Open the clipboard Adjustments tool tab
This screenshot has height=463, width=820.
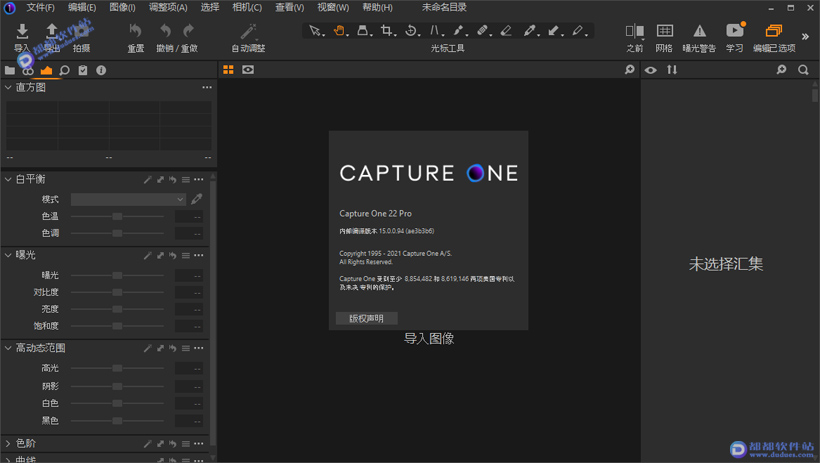[83, 70]
